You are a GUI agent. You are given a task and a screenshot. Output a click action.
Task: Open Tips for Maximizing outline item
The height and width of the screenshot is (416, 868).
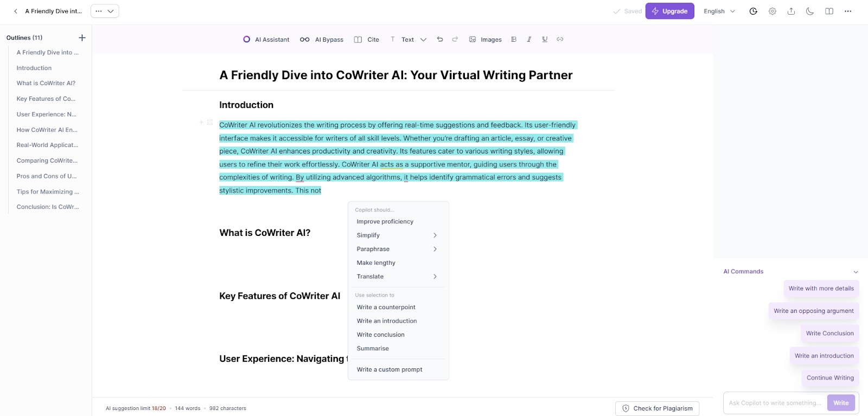pyautogui.click(x=48, y=192)
